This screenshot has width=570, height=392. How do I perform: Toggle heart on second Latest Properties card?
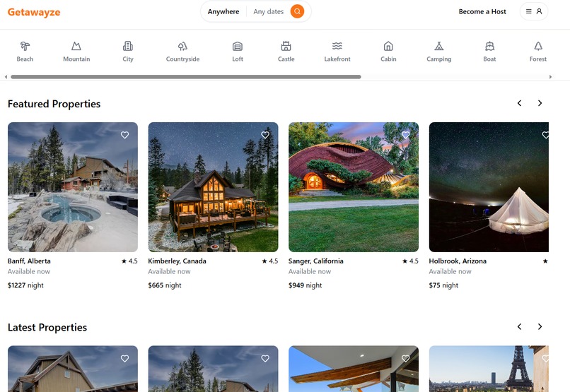coord(265,359)
